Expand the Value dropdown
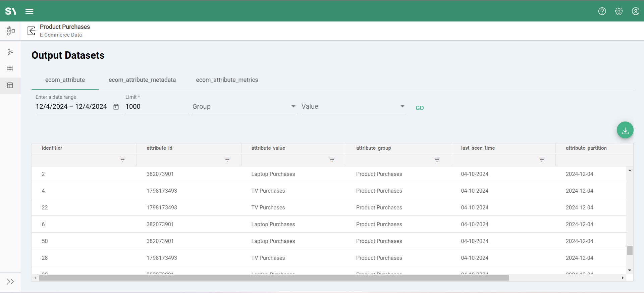Image resolution: width=644 pixels, height=293 pixels. 353,107
